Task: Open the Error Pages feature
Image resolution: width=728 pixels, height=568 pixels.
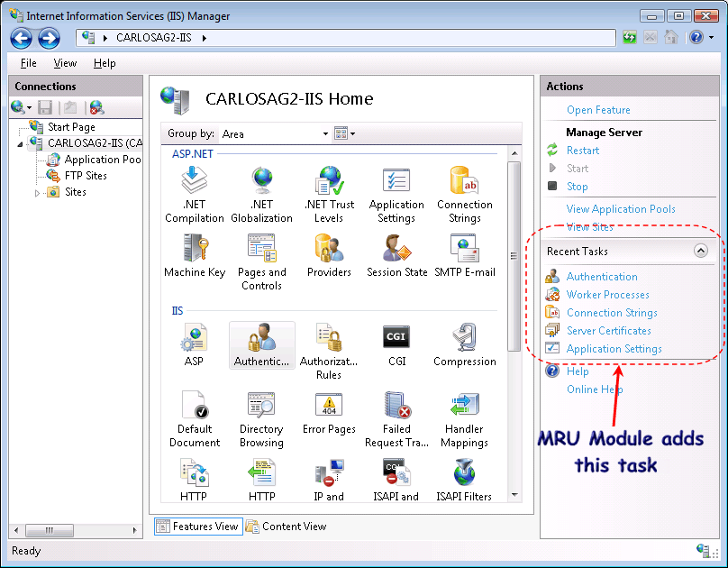Action: [x=329, y=413]
